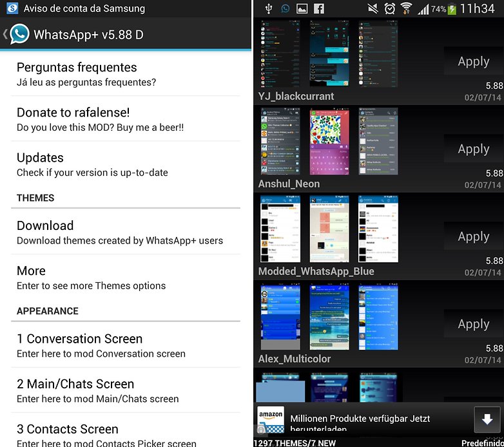This screenshot has width=504, height=447.
Task: Tap the alarm clock status icon
Action: [389, 8]
